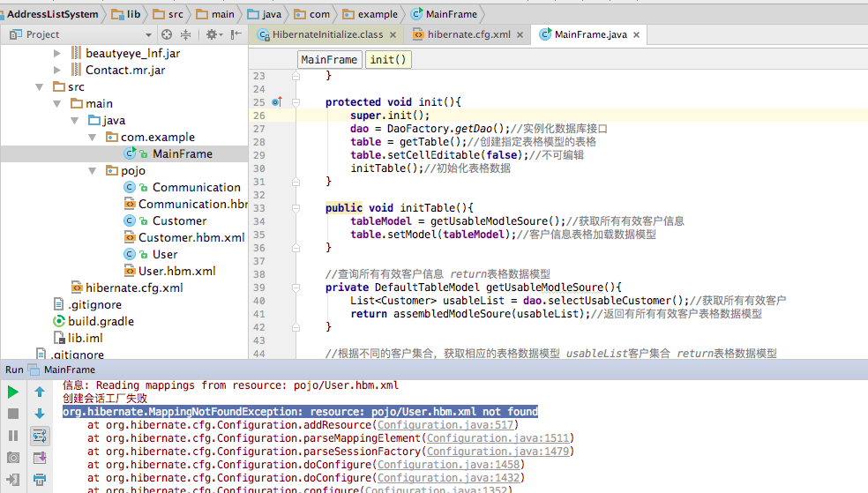Screen dimensions: 868x493
Task: Click lib breadcrumb in navigation bar
Action: click(126, 14)
